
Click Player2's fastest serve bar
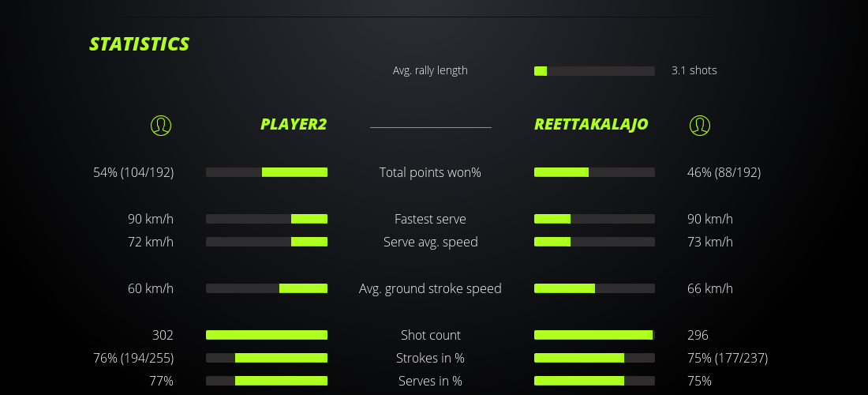(x=267, y=219)
